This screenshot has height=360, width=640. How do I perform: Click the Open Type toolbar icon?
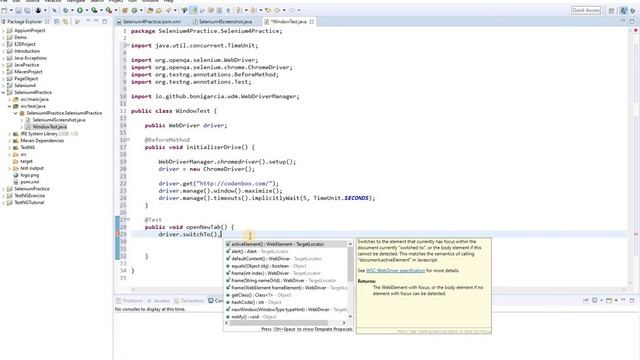pyautogui.click(x=150, y=10)
